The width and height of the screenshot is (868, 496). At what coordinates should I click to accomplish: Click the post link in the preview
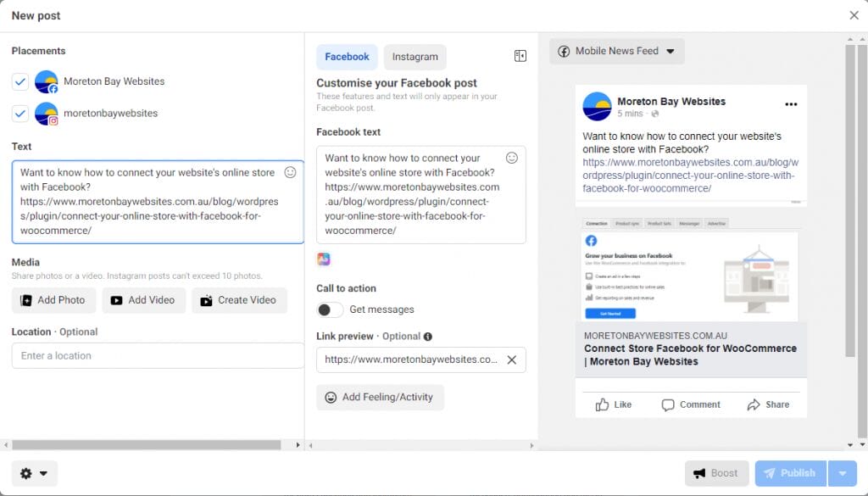tap(691, 176)
